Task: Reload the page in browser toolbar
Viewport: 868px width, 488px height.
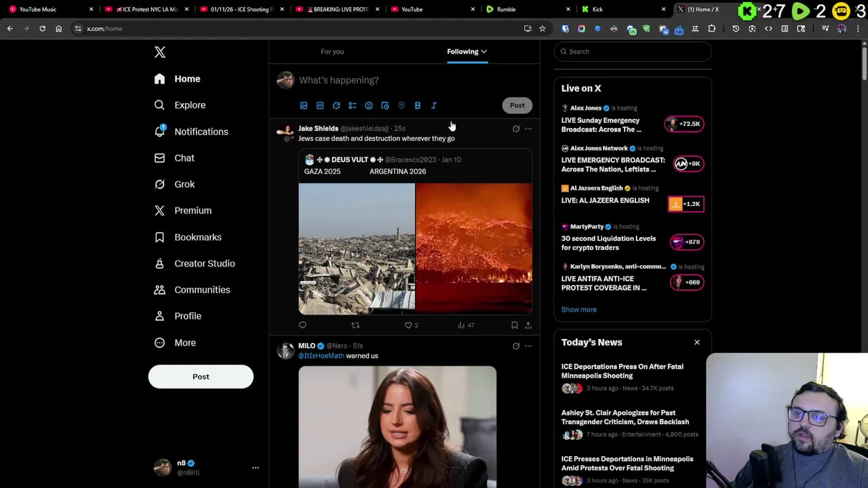Action: click(42, 28)
